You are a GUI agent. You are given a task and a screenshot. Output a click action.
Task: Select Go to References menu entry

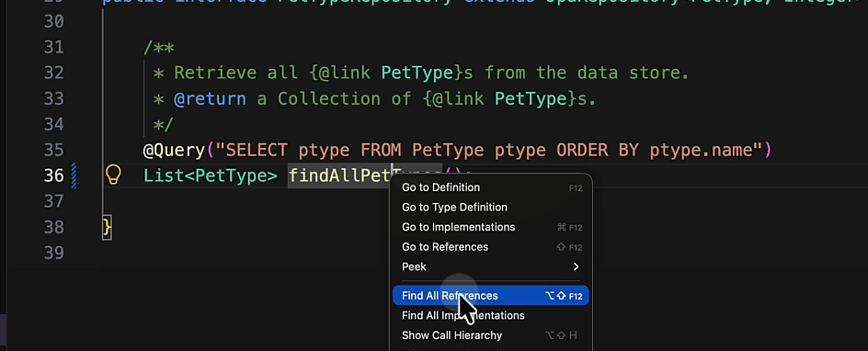click(x=490, y=247)
